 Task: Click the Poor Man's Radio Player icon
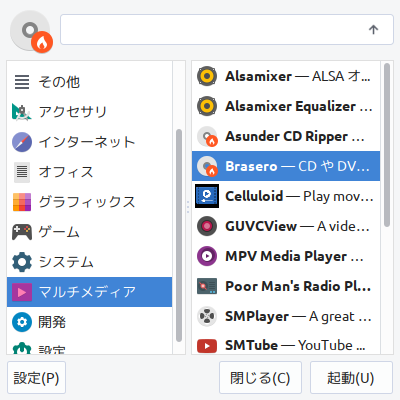coord(207,286)
